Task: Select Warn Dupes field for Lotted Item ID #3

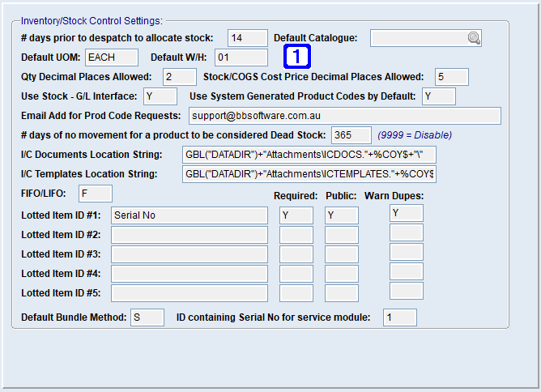Action: tap(407, 252)
